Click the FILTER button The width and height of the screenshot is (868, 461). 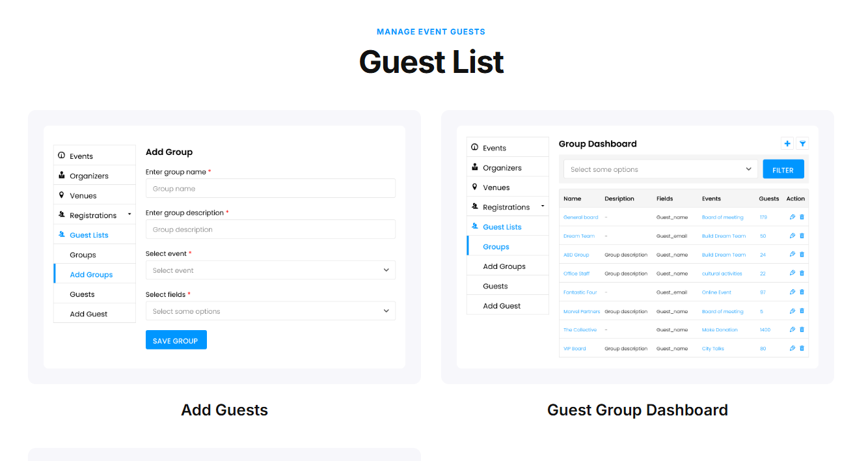tap(783, 169)
